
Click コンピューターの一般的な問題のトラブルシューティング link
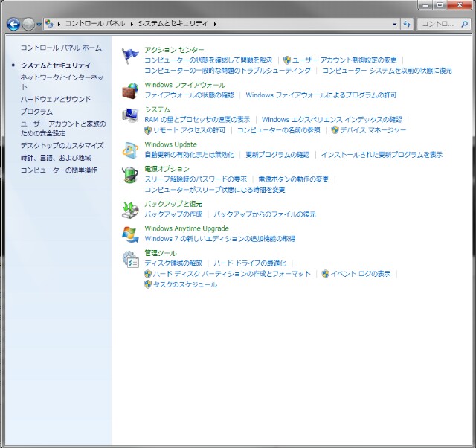pos(228,71)
